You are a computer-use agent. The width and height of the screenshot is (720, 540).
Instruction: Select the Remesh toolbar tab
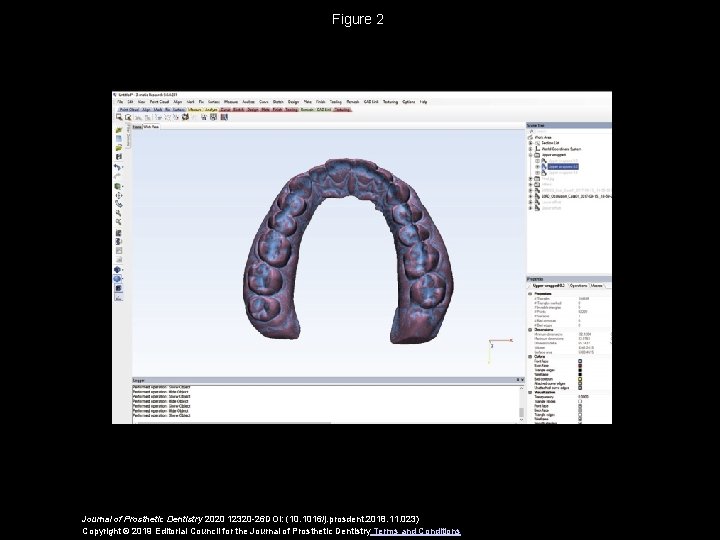pyautogui.click(x=307, y=110)
